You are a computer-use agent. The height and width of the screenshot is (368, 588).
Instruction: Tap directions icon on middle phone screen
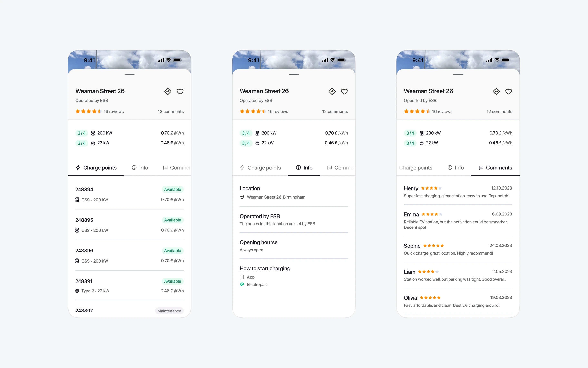(x=332, y=92)
